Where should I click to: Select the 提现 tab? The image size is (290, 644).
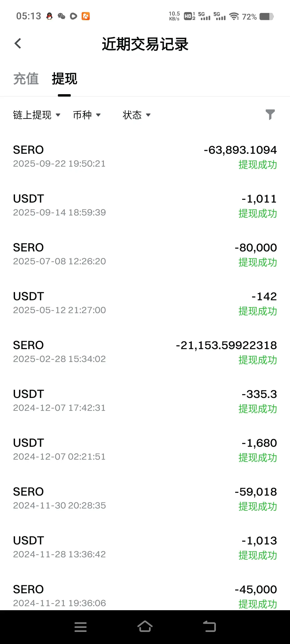click(64, 79)
